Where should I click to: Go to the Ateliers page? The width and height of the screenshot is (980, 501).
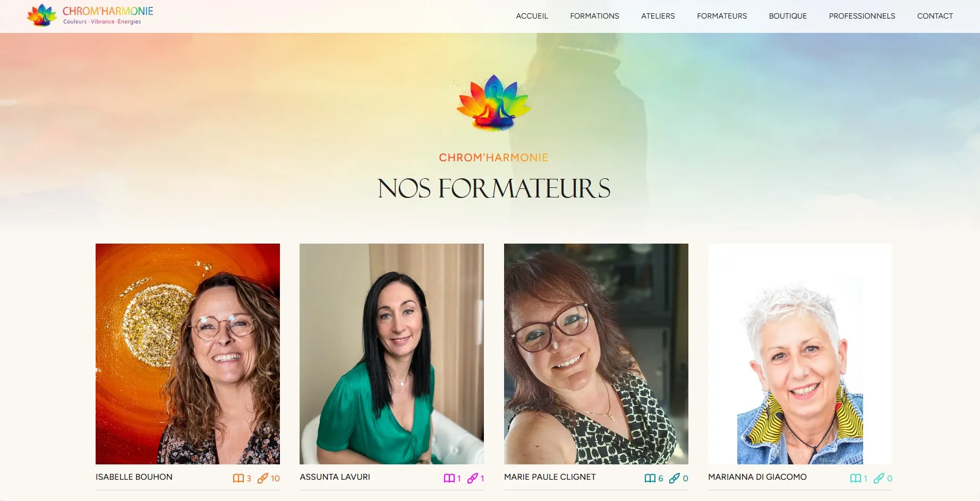658,16
